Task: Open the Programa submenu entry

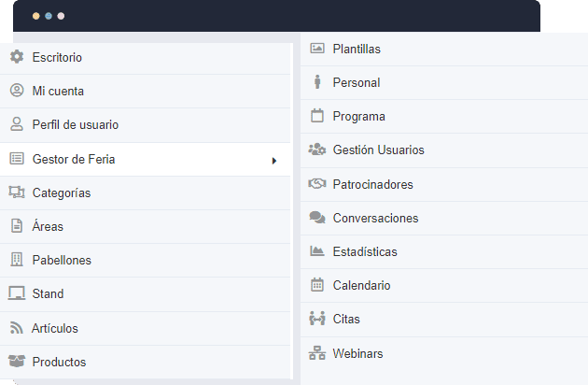Action: [358, 116]
